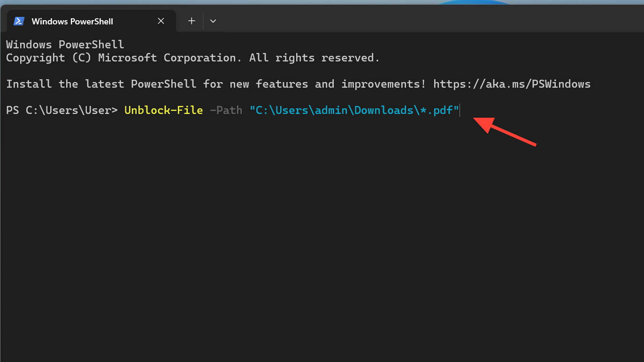This screenshot has width=644, height=362.
Task: Click the PowerShell icon in the tab
Action: 19,21
